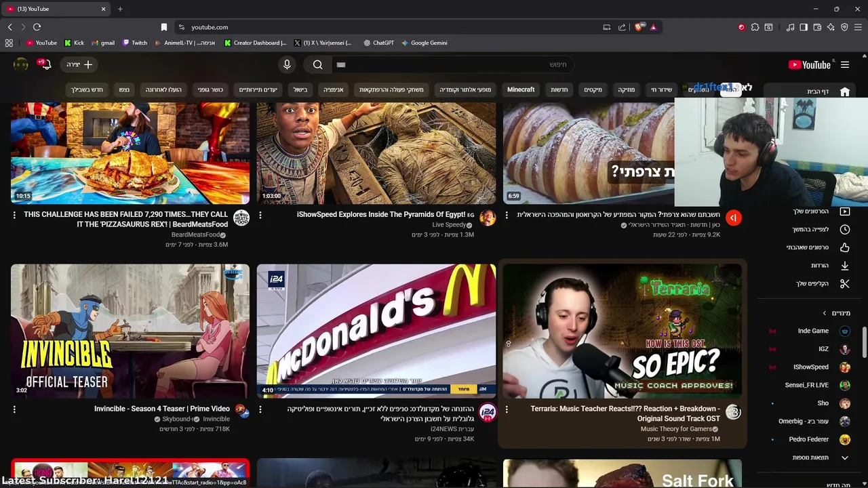Click the Brave Shields lion icon
Image resolution: width=868 pixels, height=488 pixels.
click(x=638, y=27)
